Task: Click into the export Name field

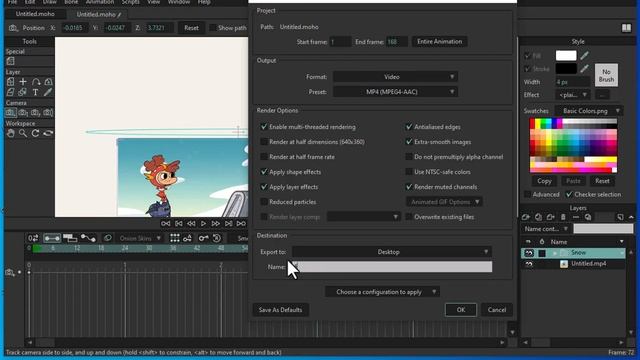Action: click(x=392, y=267)
